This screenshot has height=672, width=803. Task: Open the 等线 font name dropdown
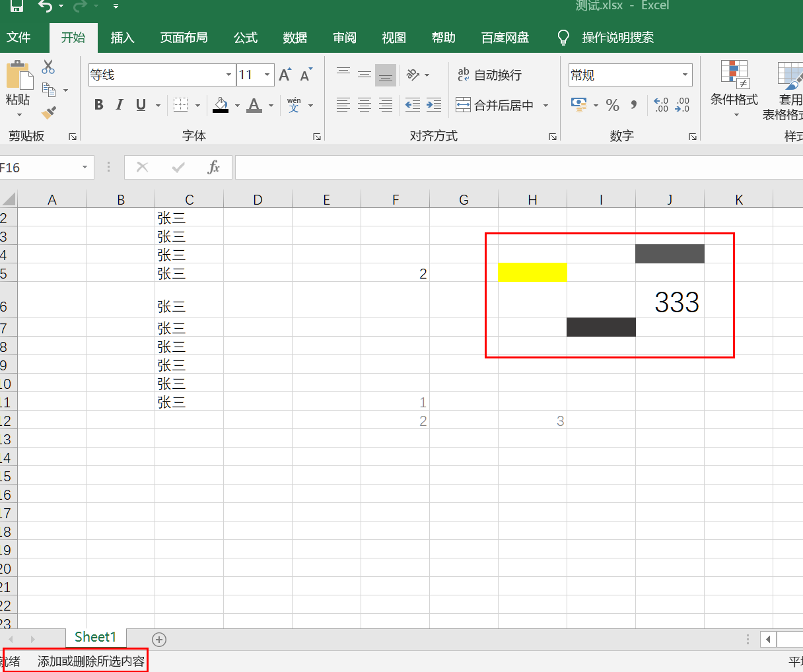[228, 75]
